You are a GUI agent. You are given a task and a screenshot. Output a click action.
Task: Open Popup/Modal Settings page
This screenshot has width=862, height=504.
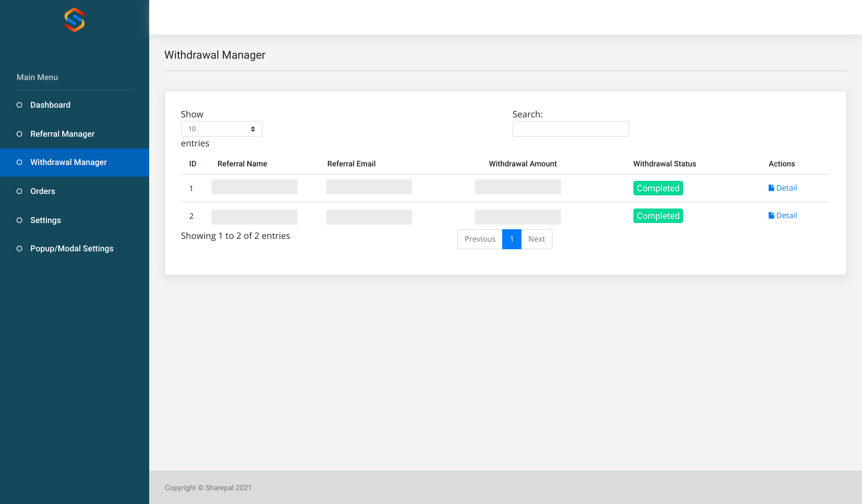(x=72, y=249)
